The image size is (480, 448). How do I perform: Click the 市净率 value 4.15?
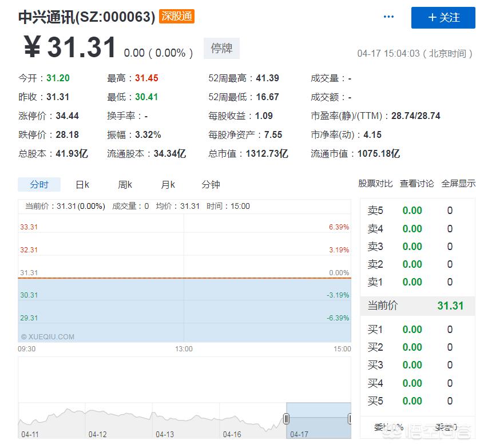point(372,134)
